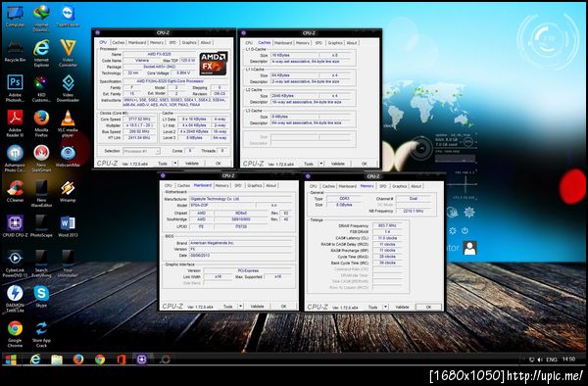Click the power icon in the desktop widget
Viewport: 588px width, 386px height.
point(465,230)
